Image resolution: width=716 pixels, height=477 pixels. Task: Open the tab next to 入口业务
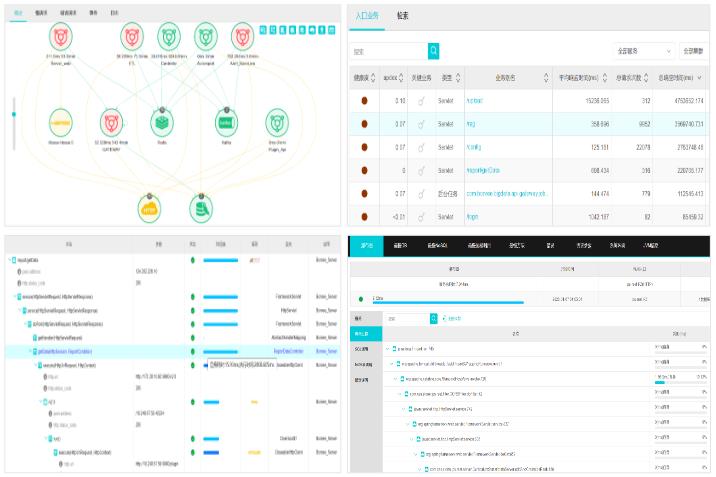[x=402, y=16]
